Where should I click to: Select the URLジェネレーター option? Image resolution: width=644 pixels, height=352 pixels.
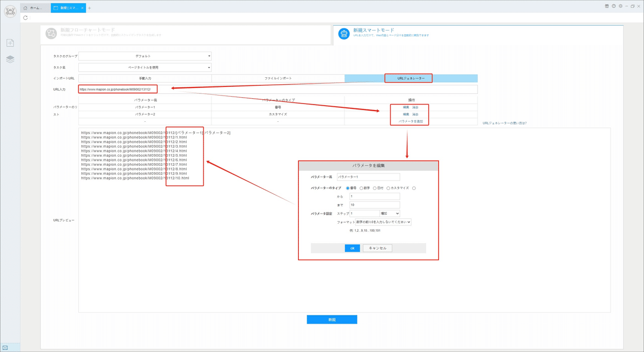pos(411,78)
